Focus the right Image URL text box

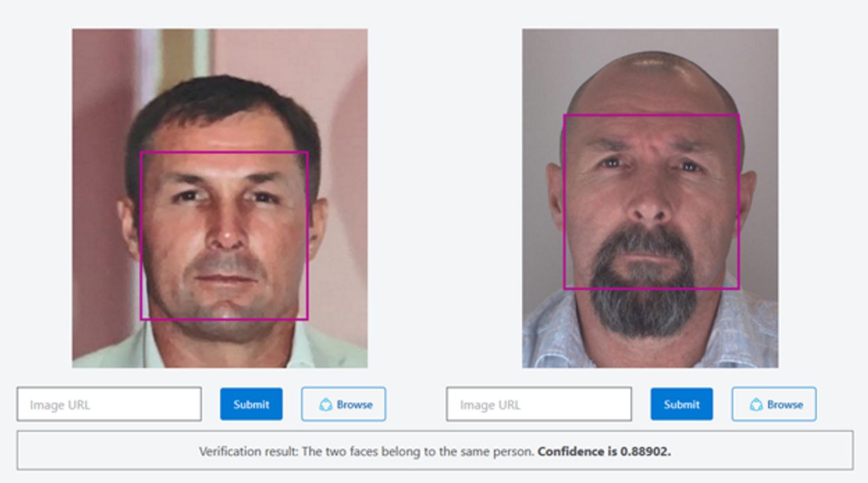pos(539,404)
